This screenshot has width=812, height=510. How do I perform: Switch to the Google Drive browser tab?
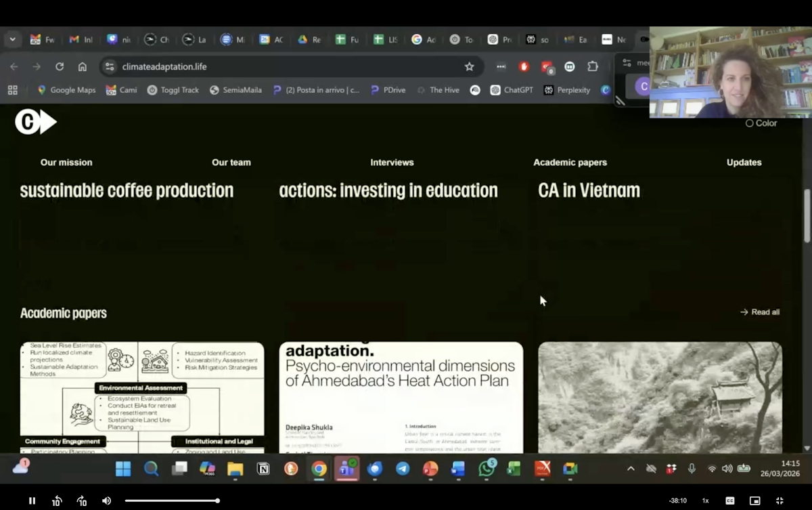pos(309,40)
